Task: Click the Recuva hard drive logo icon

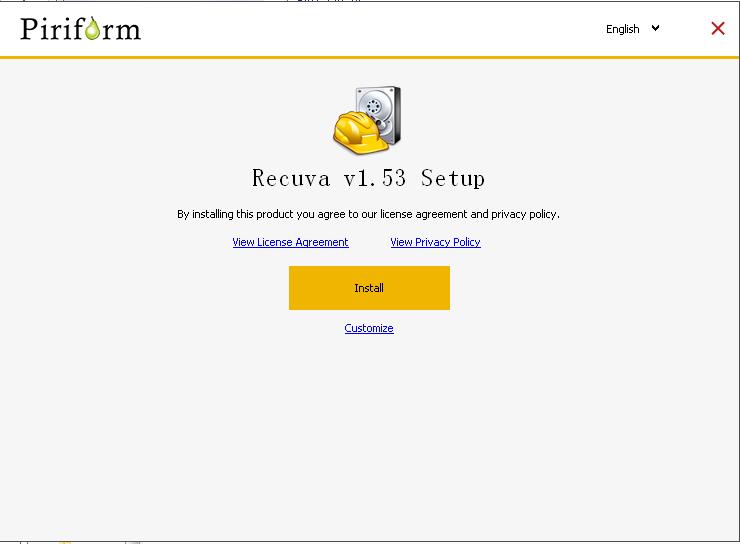Action: 367,120
